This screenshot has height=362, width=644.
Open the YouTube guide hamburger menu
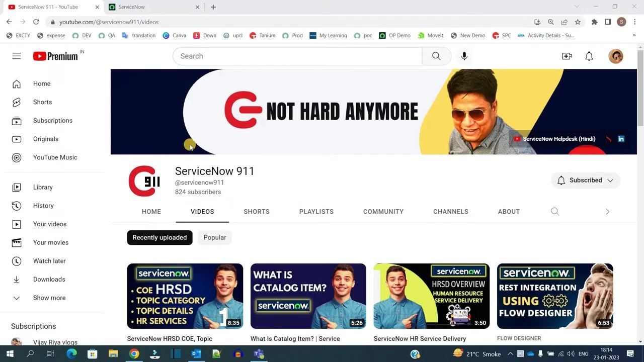[x=17, y=56]
